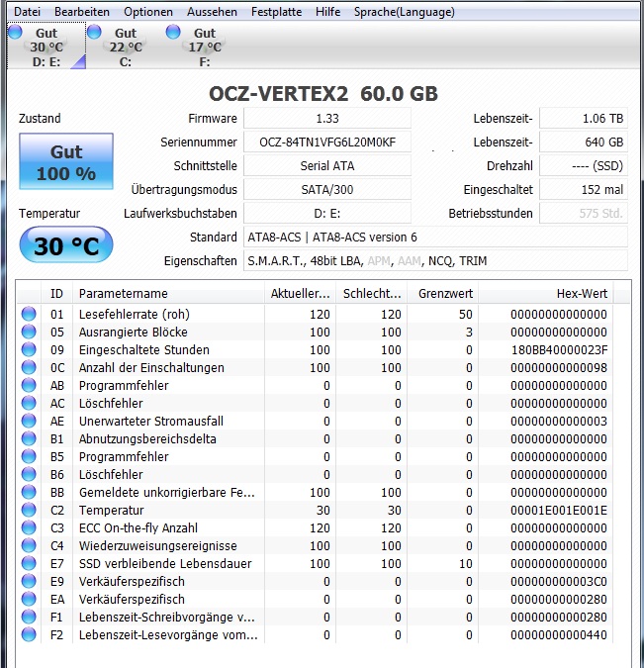Click the serial number field OCZ-84TN1VFG6L20M0KF
644x668 pixels.
click(327, 142)
